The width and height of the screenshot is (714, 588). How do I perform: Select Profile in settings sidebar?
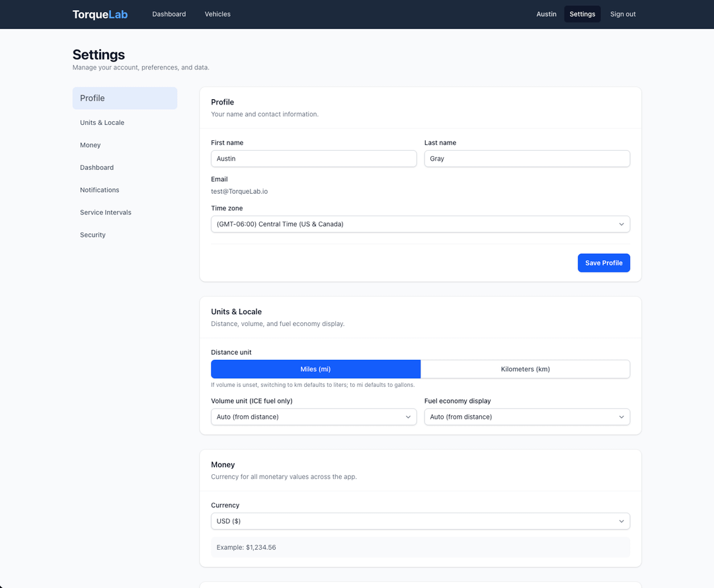(x=124, y=98)
